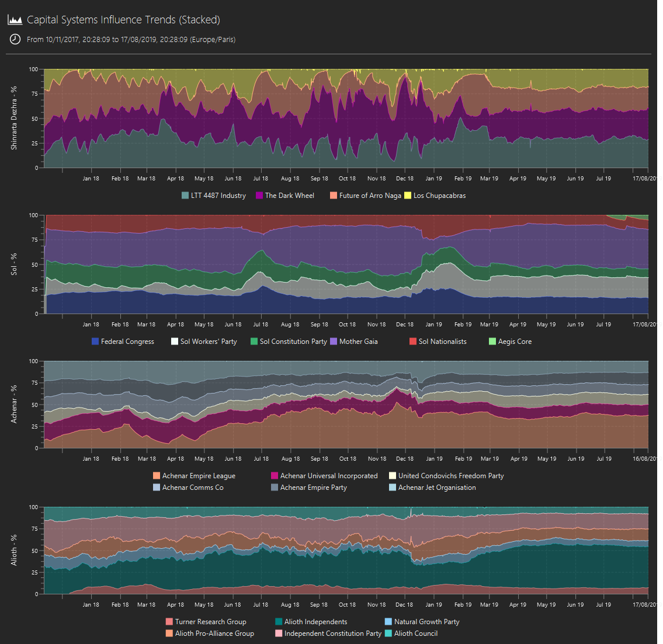Click the Achenar Jet Organisation legend label
Image resolution: width=663 pixels, height=644 pixels.
(x=437, y=488)
